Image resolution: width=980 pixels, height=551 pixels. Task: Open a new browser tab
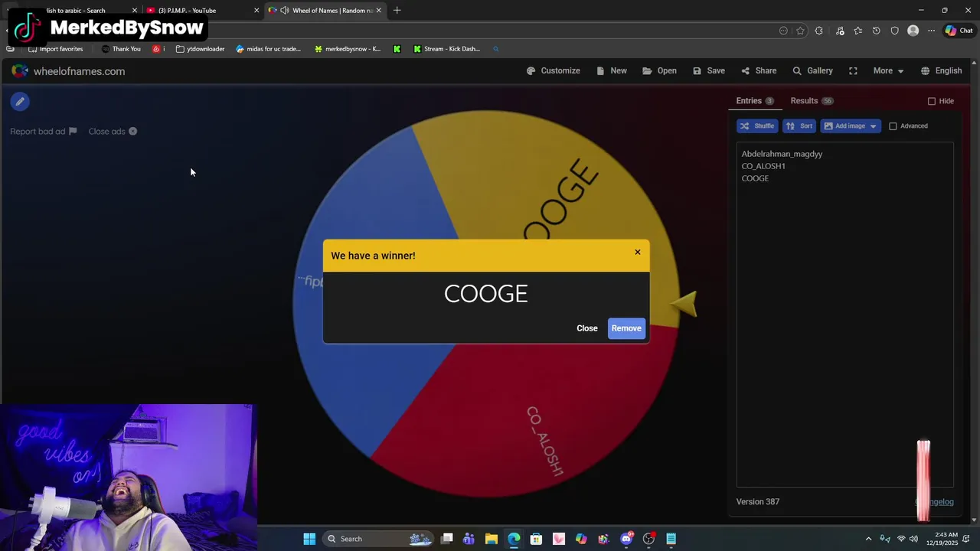point(397,11)
